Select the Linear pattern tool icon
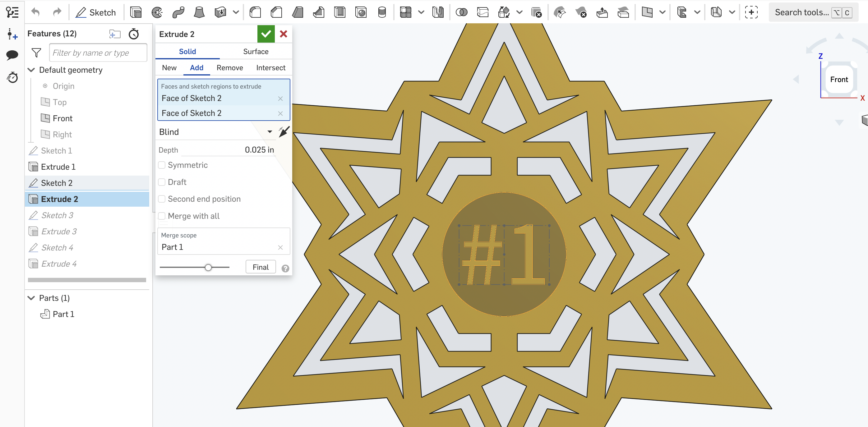 [406, 12]
